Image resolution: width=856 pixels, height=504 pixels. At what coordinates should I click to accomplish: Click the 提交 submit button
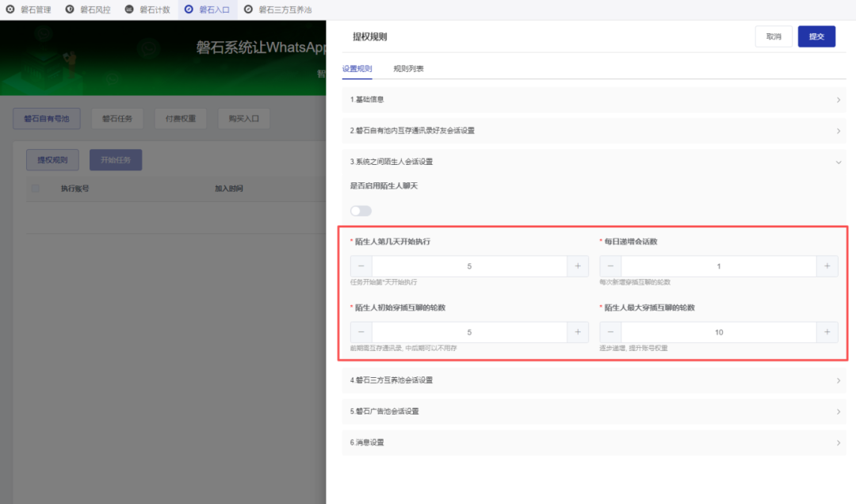point(816,36)
